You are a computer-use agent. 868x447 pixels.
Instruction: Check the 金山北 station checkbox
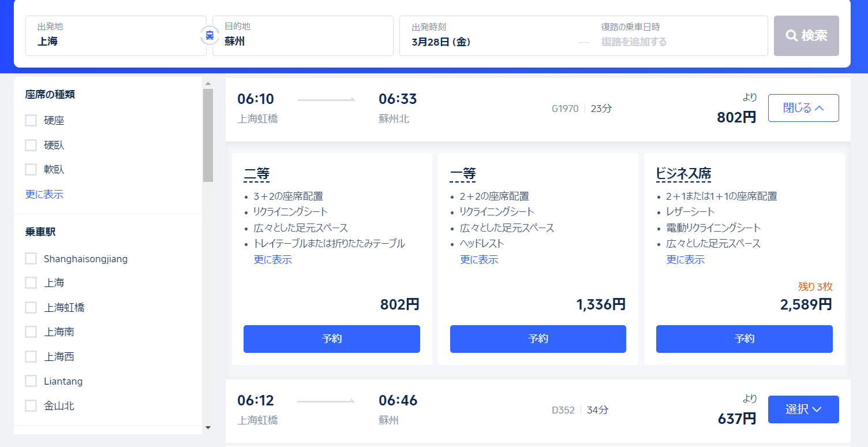click(x=31, y=405)
